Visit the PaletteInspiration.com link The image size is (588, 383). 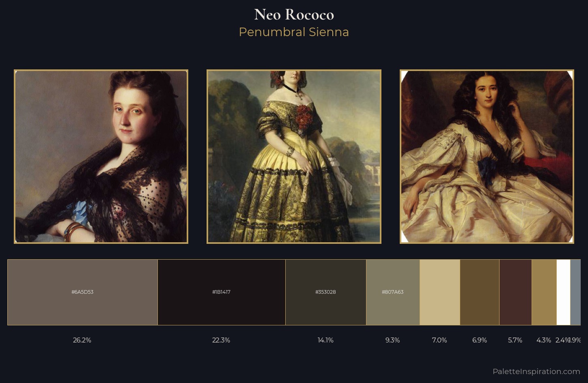click(x=536, y=371)
